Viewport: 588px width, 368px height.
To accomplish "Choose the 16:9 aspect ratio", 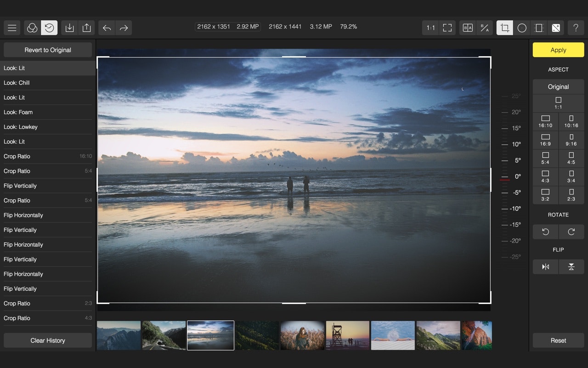I will click(x=545, y=140).
